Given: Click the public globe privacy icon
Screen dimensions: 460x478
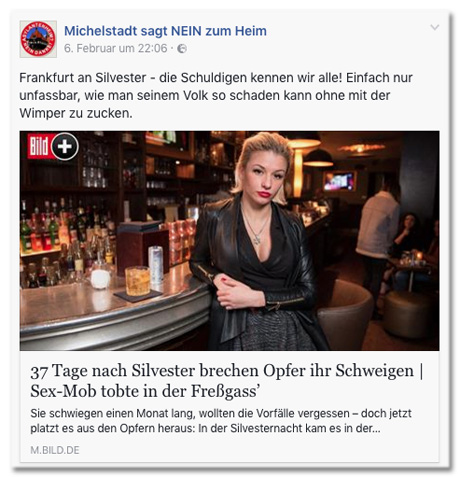Looking at the screenshot, I should 182,49.
